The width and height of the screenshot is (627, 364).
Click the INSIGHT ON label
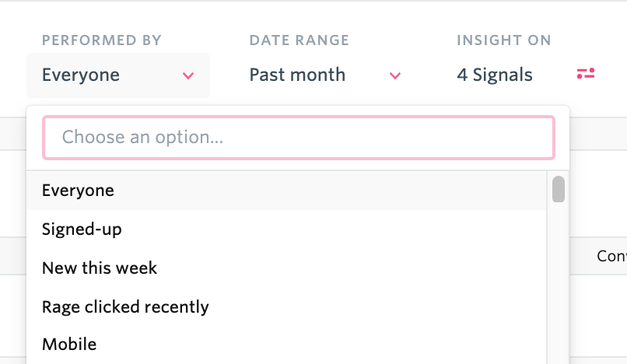pyautogui.click(x=504, y=40)
